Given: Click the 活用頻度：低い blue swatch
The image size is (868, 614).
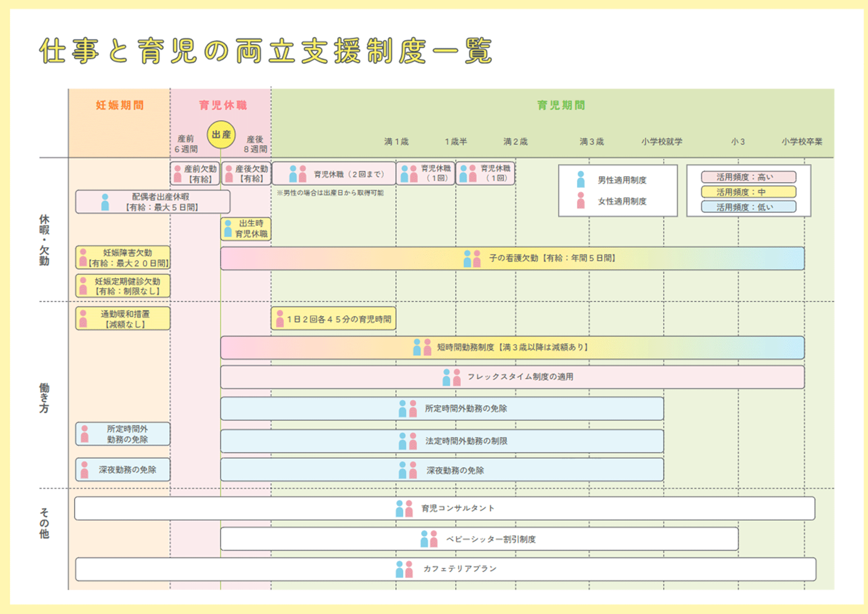Looking at the screenshot, I should point(748,207).
